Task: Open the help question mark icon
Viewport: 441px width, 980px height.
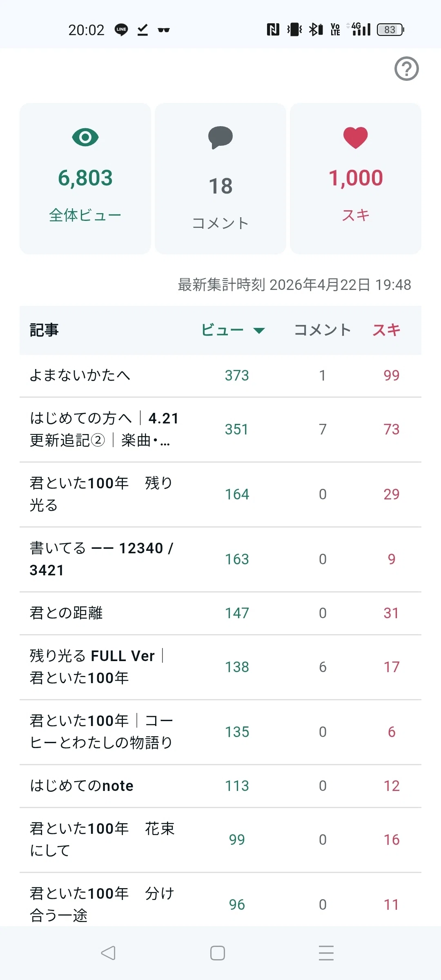Action: (x=406, y=69)
